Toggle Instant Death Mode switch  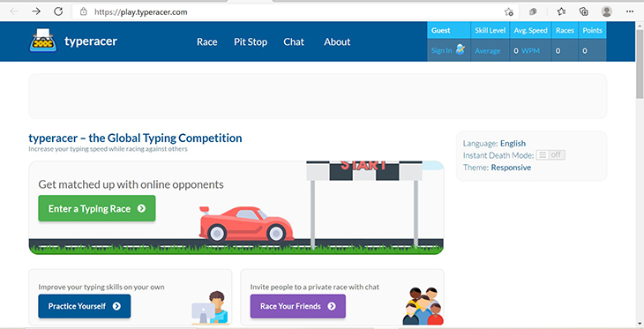click(x=550, y=155)
